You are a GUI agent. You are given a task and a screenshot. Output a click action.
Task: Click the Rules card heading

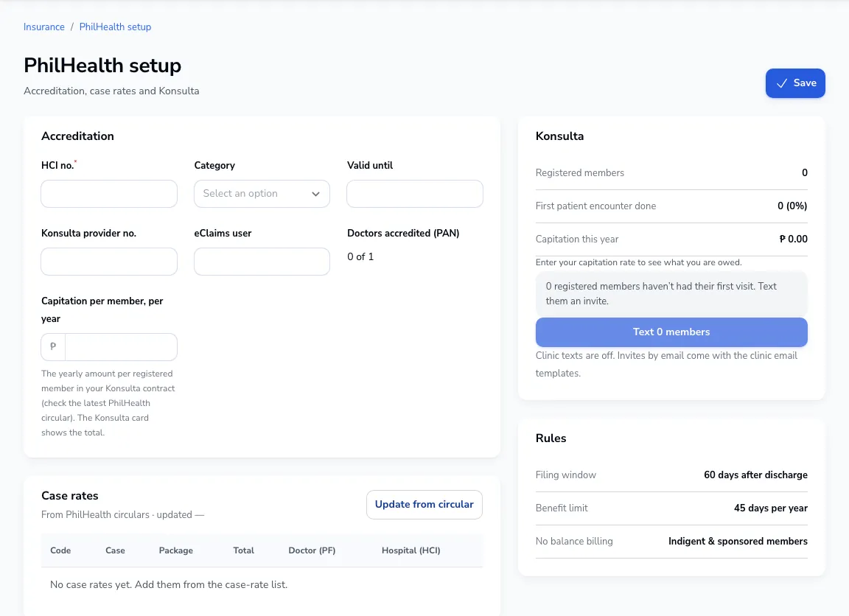[551, 438]
